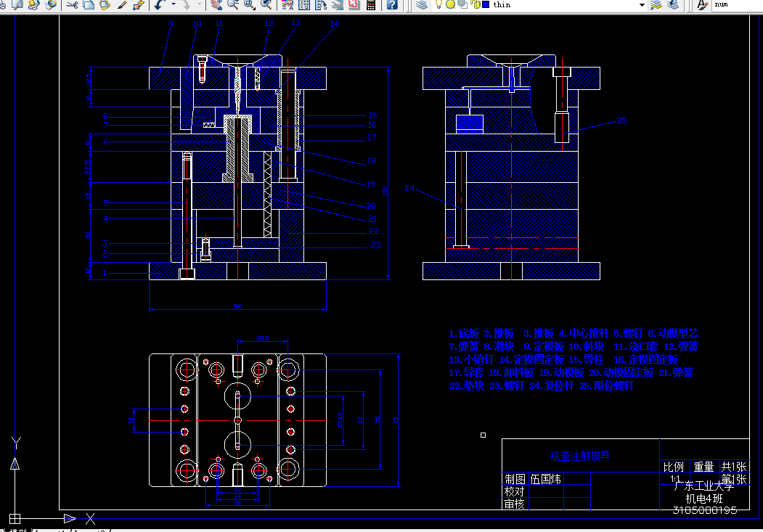The width and height of the screenshot is (763, 532).
Task: Activate the Pan realtime hand tool
Action: click(216, 5)
